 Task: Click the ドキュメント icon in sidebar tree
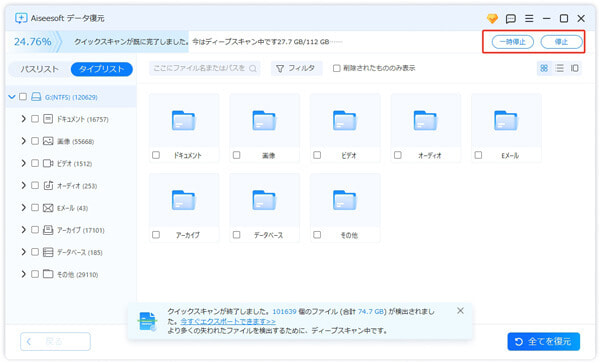coord(48,119)
